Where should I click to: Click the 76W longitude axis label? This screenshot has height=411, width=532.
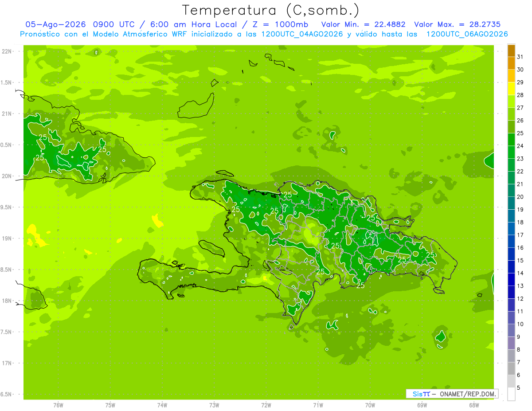pos(58,405)
